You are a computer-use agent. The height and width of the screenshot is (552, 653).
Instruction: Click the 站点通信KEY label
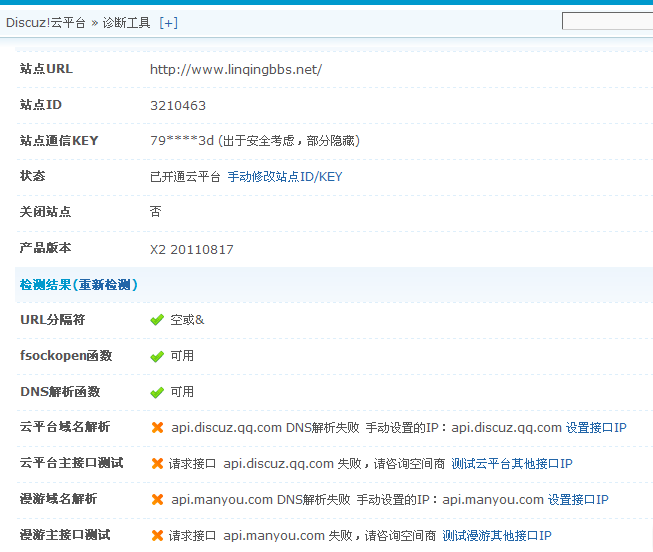[59, 140]
